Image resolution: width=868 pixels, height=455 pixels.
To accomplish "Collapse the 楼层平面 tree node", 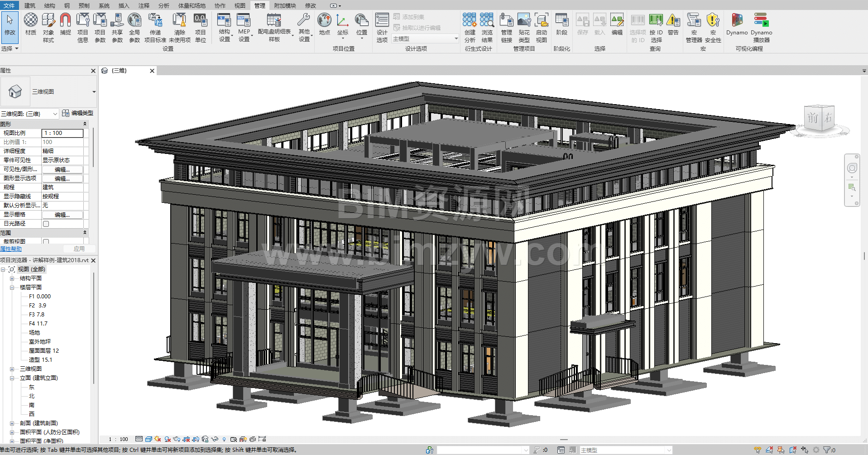I will pyautogui.click(x=12, y=287).
